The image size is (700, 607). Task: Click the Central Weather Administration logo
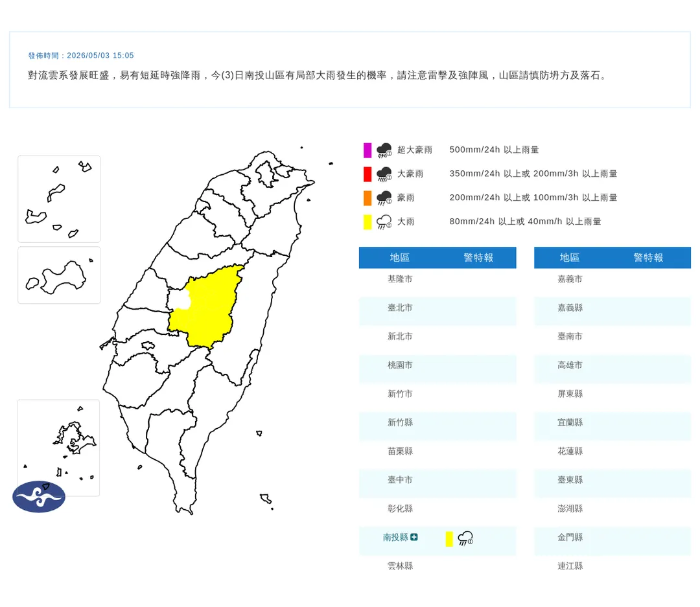point(39,496)
